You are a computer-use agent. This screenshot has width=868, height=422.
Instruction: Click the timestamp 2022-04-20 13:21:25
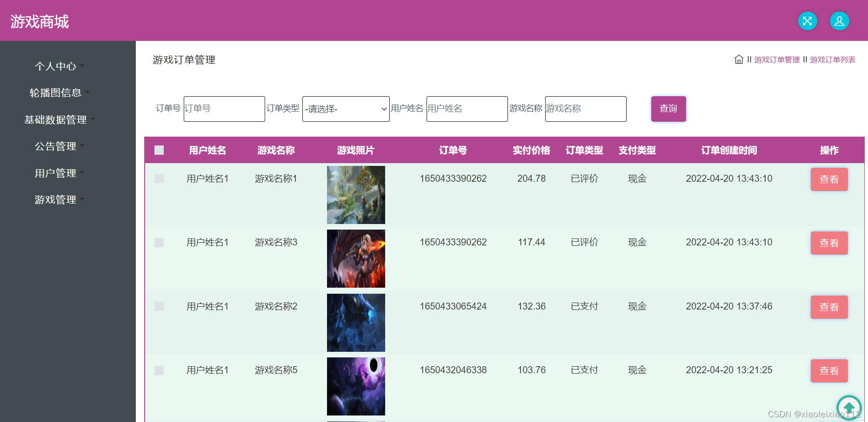(729, 370)
